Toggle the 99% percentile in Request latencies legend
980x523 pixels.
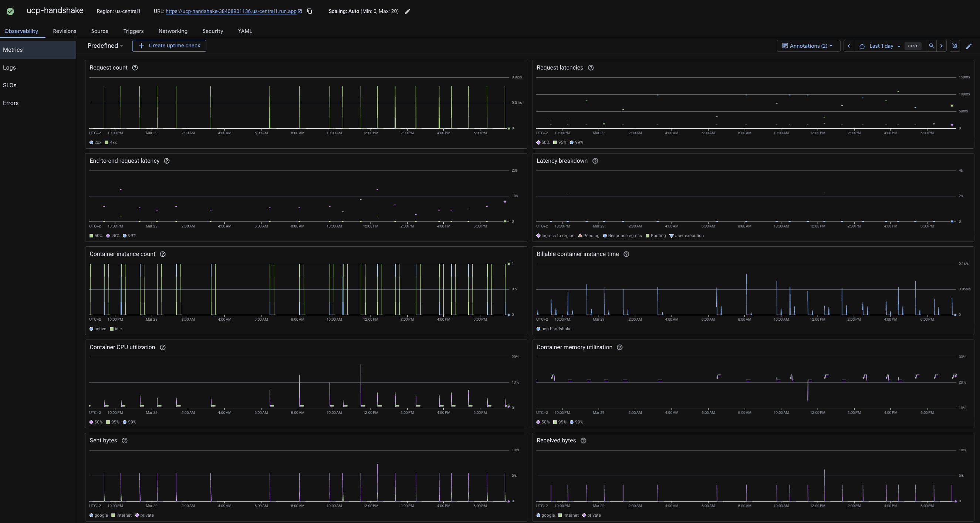577,142
